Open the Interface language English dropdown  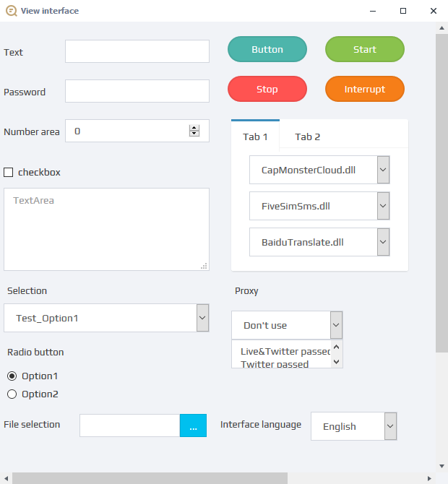tap(390, 426)
